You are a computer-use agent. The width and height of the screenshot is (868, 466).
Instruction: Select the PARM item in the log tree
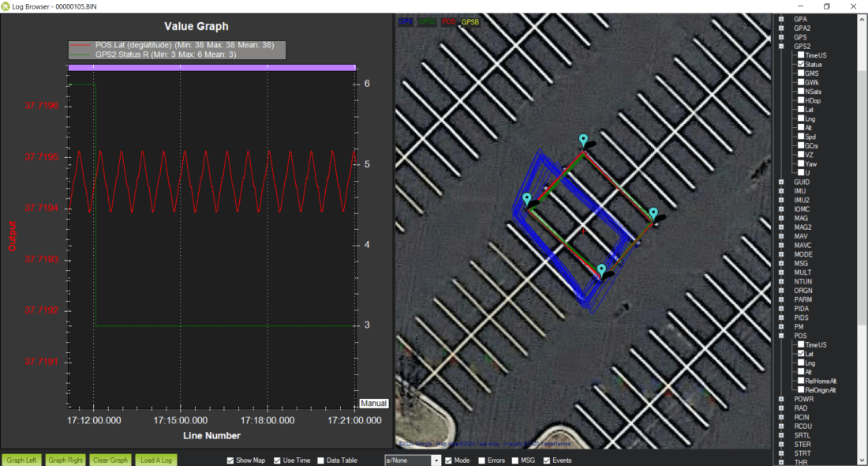pos(803,299)
